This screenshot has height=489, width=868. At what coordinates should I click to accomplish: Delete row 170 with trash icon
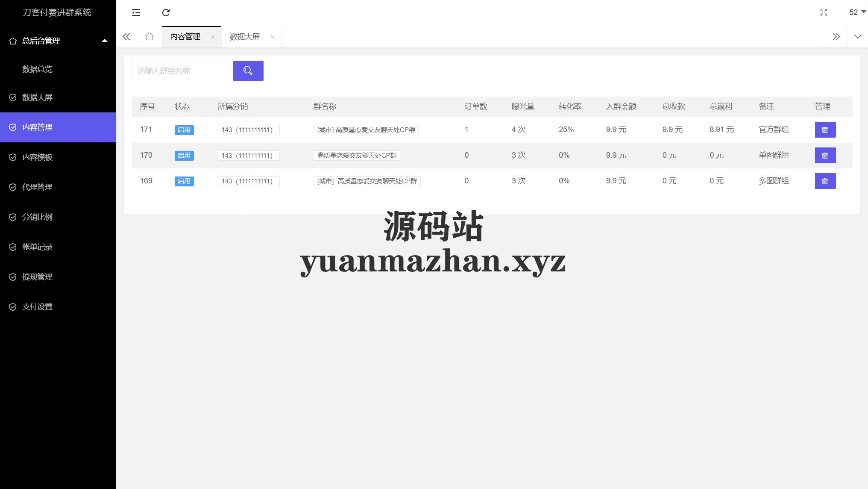click(825, 156)
